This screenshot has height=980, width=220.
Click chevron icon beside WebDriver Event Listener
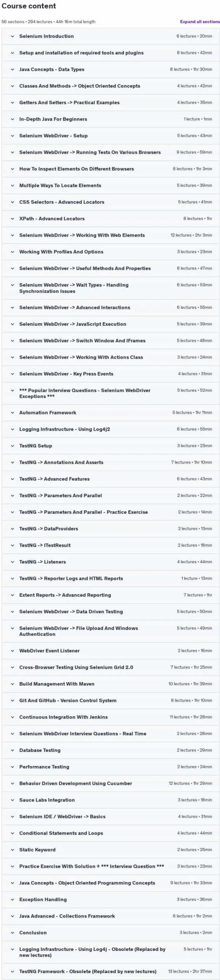point(12,651)
